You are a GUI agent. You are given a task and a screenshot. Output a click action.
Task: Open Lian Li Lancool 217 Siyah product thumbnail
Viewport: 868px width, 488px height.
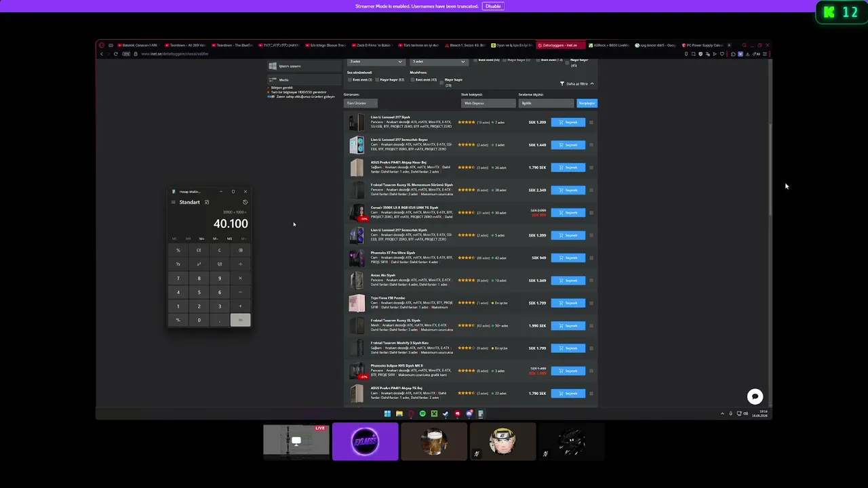[357, 123]
